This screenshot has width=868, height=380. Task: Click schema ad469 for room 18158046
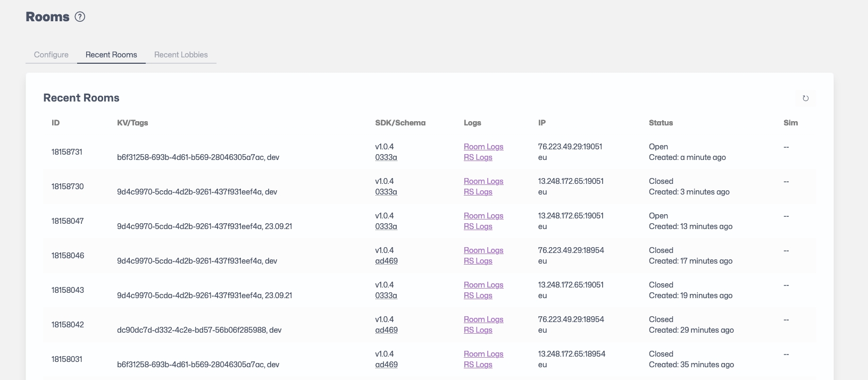tap(386, 261)
